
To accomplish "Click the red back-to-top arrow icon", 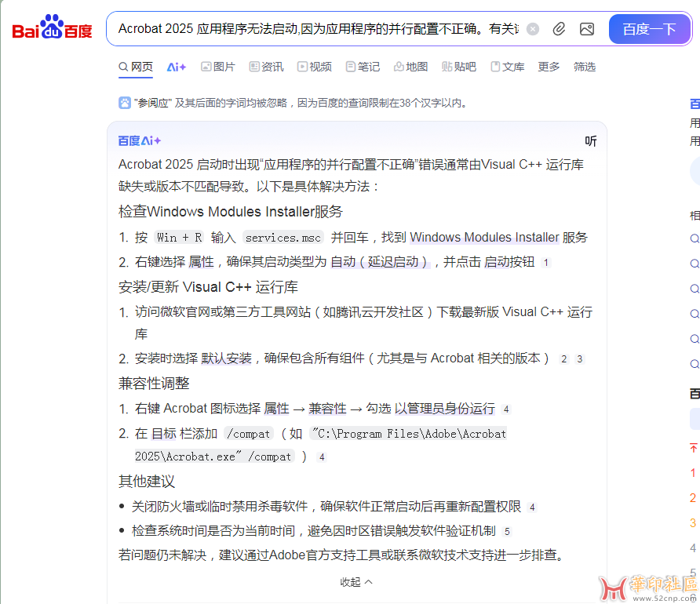I will pos(693,447).
